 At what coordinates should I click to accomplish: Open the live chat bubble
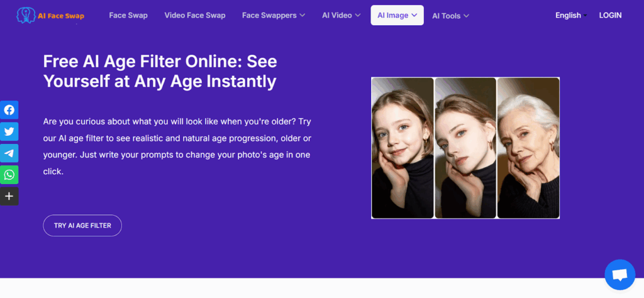[619, 275]
